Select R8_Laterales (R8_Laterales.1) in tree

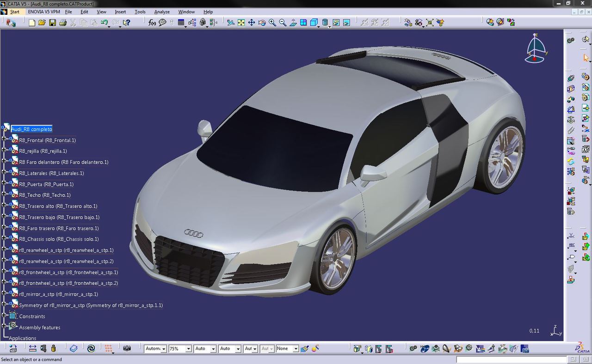click(52, 173)
